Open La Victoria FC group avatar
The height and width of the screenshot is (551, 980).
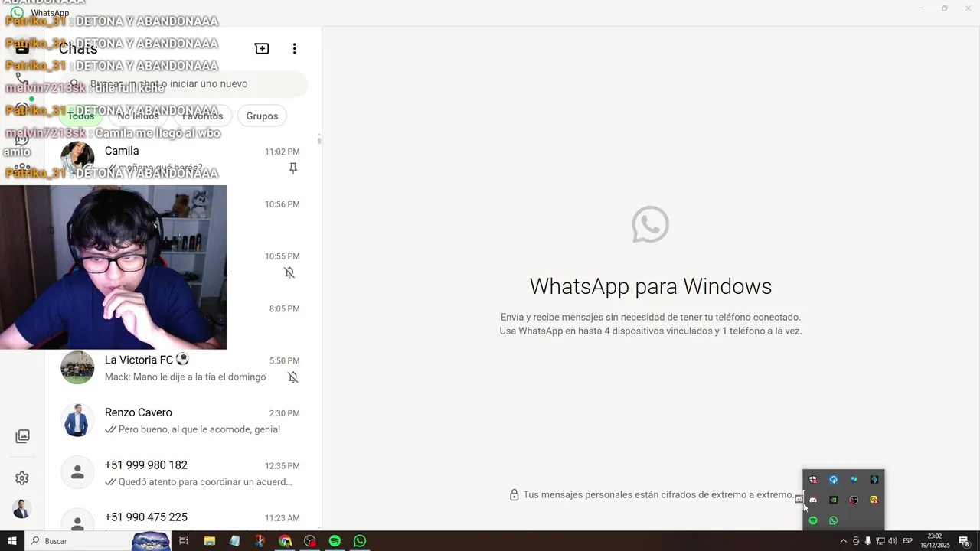pos(77,367)
